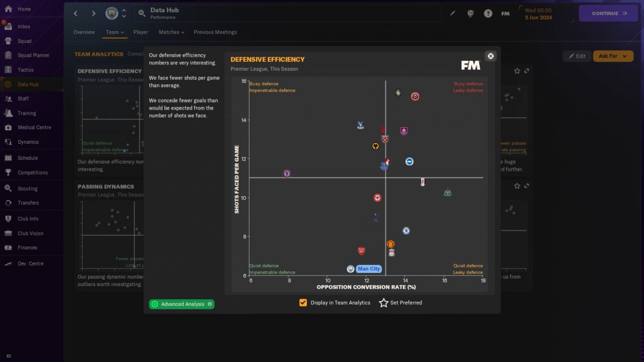Screen dimensions: 644x362
Task: Open the Passing Dynamics card behind dialog
Action: [x=110, y=235]
